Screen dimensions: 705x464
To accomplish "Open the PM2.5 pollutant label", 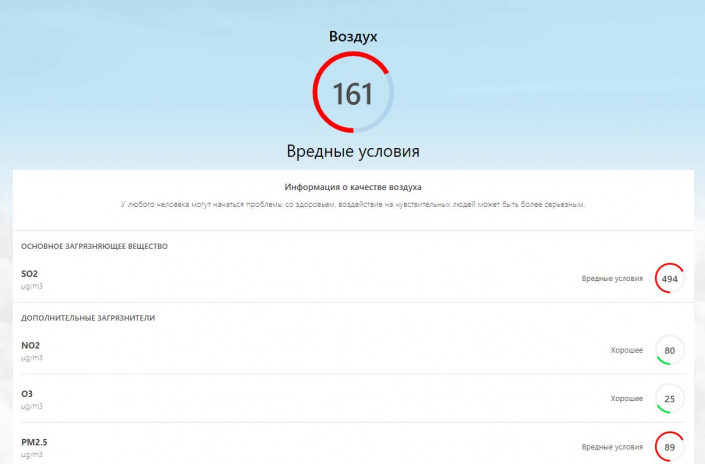I will click(x=34, y=441).
